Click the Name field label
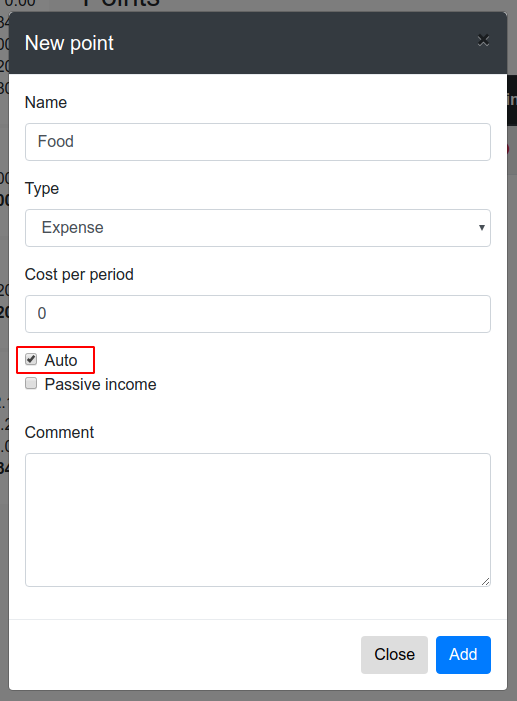This screenshot has height=701, width=517. (x=46, y=102)
